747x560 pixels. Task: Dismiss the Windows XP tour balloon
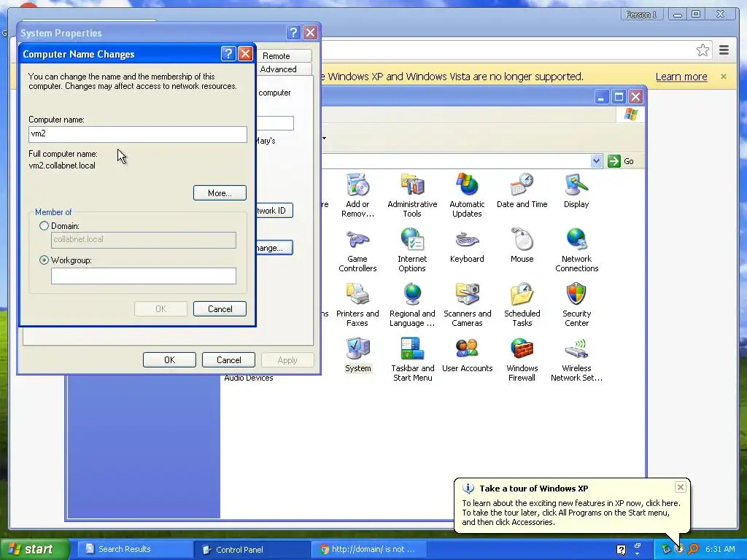click(681, 486)
